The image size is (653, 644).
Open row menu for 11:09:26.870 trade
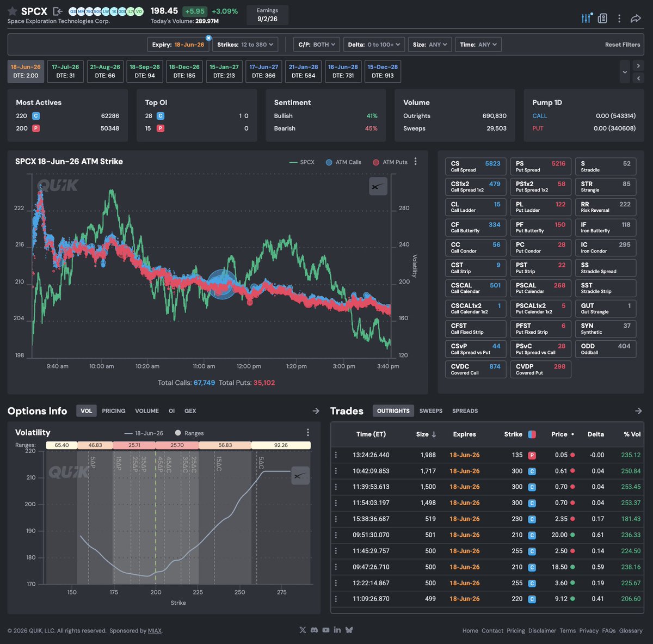(336, 599)
